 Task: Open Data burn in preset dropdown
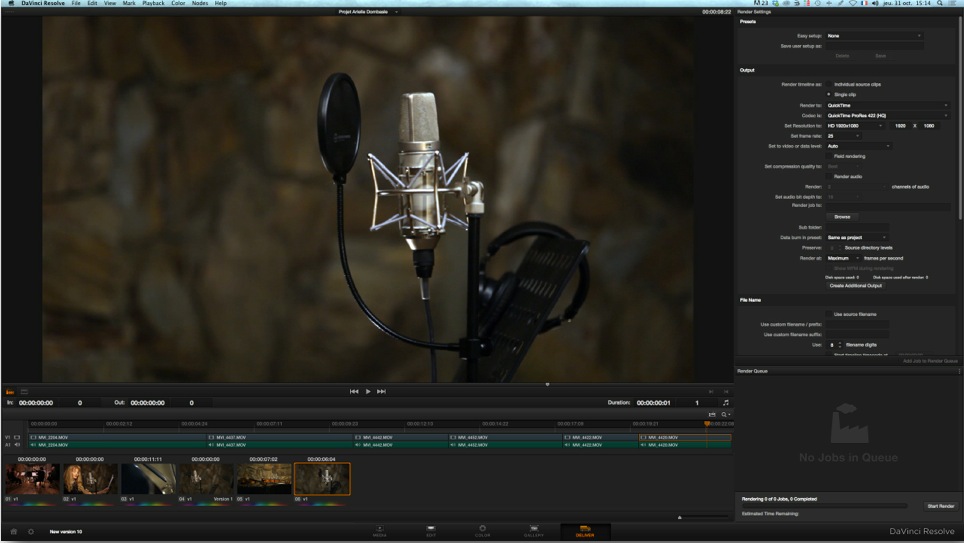856,237
